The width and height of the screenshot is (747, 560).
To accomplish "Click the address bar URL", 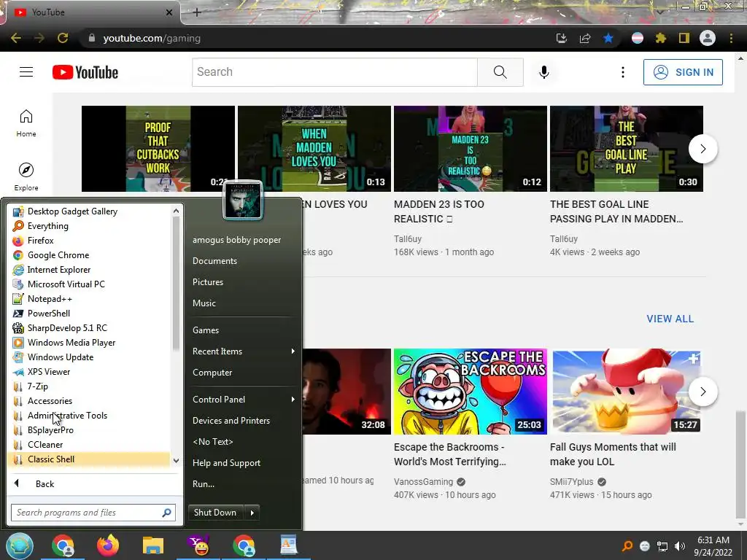I will tap(152, 38).
